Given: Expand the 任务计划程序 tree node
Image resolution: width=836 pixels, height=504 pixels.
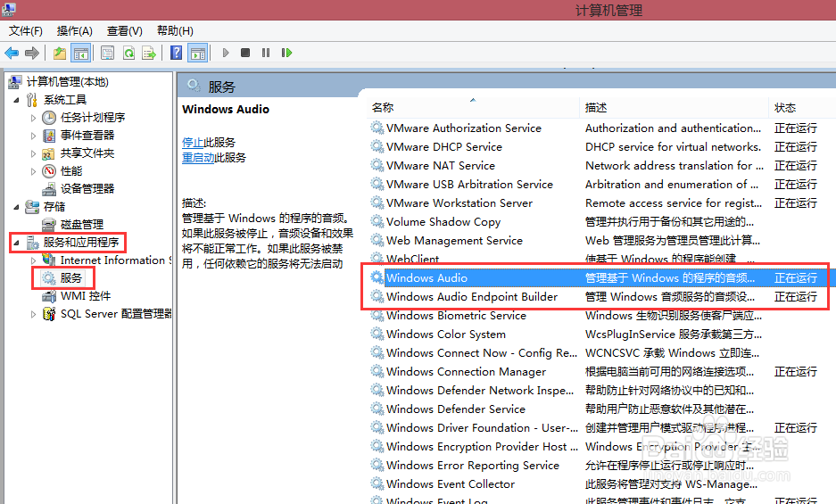Looking at the screenshot, I should pos(34,118).
